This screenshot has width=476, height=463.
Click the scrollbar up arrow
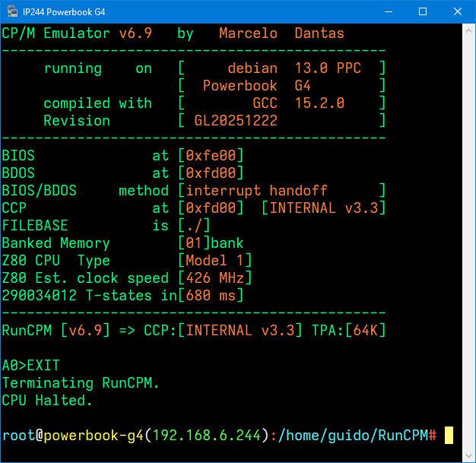[468, 30]
